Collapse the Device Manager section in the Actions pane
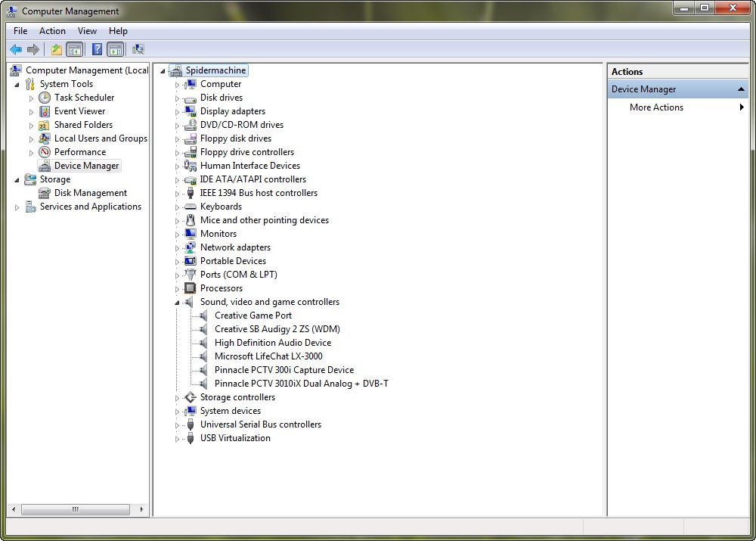The image size is (756, 541). tap(741, 89)
